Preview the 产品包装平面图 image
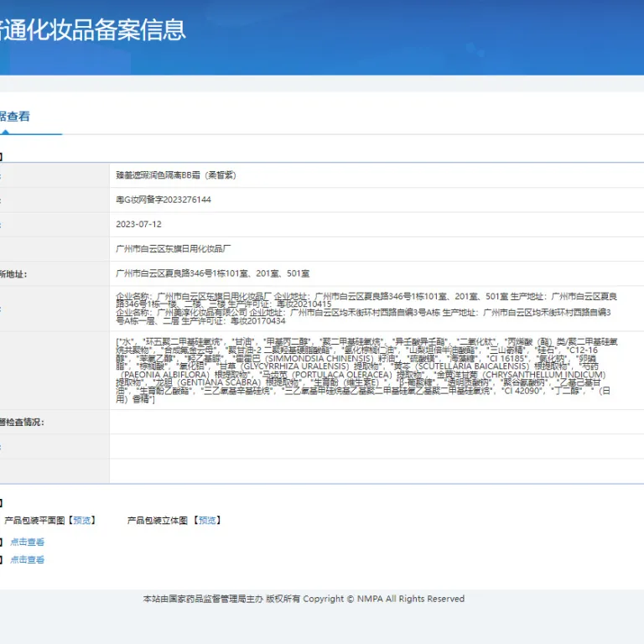Image resolution: width=644 pixels, height=644 pixels. click(81, 521)
